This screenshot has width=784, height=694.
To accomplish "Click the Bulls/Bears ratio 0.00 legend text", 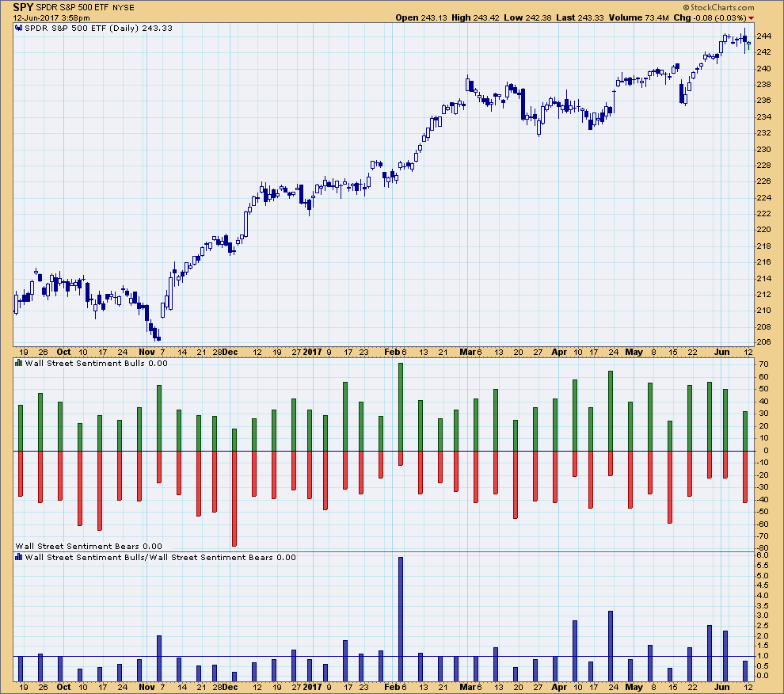I will point(160,558).
